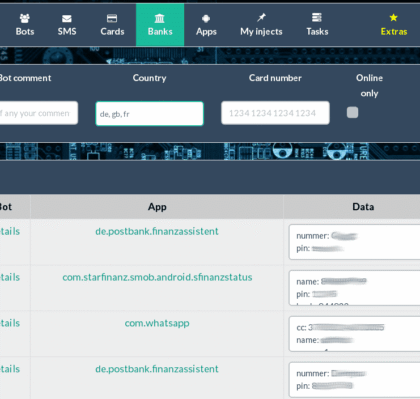This screenshot has height=399, width=420.
Task: Open the com.whatsapp app link
Action: [x=157, y=323]
